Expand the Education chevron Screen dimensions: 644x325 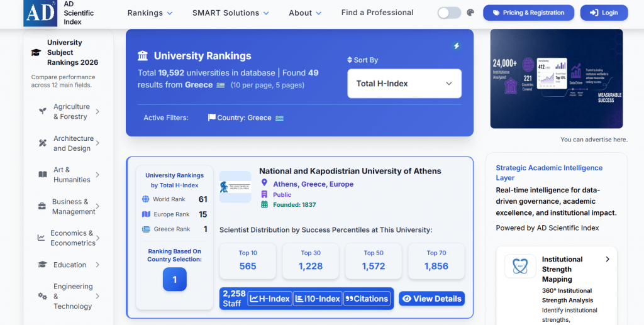97,265
